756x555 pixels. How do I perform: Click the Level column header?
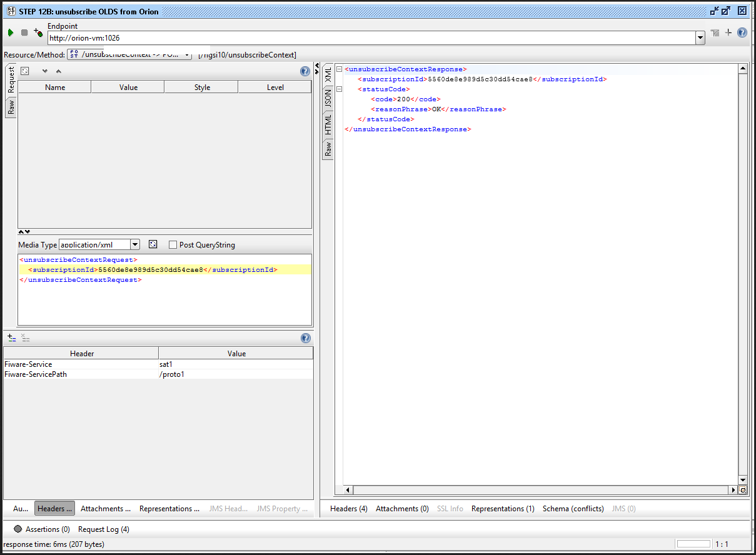275,87
